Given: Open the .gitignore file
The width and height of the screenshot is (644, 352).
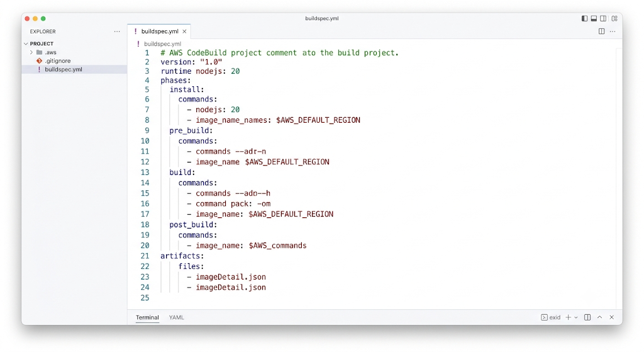Looking at the screenshot, I should point(57,61).
